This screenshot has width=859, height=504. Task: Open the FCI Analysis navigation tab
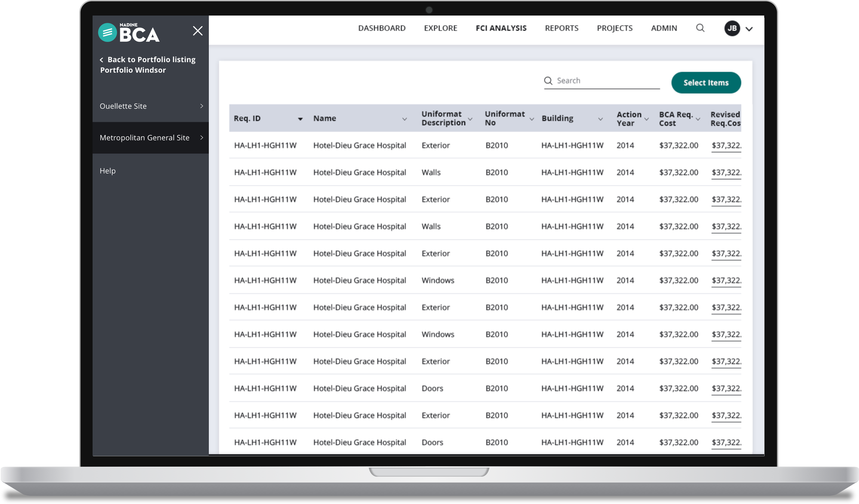(501, 28)
